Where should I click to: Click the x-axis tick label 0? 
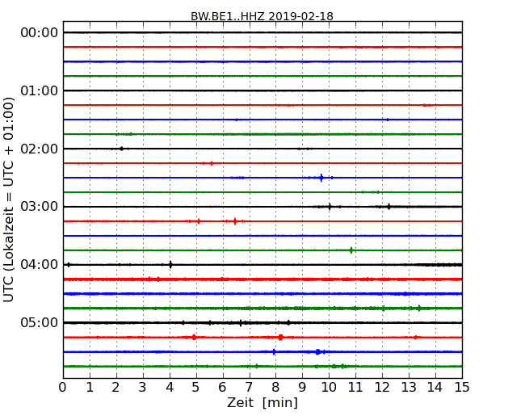click(63, 388)
